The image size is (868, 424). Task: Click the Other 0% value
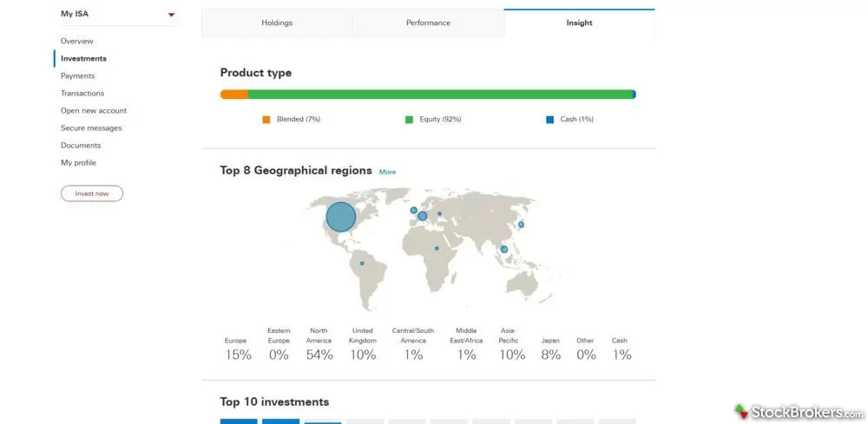click(586, 355)
